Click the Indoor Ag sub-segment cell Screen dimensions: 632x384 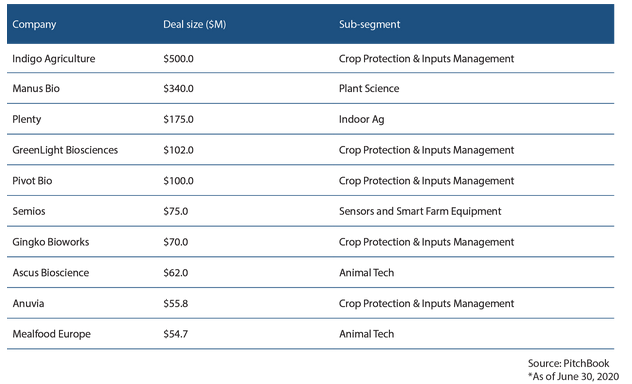(x=362, y=120)
